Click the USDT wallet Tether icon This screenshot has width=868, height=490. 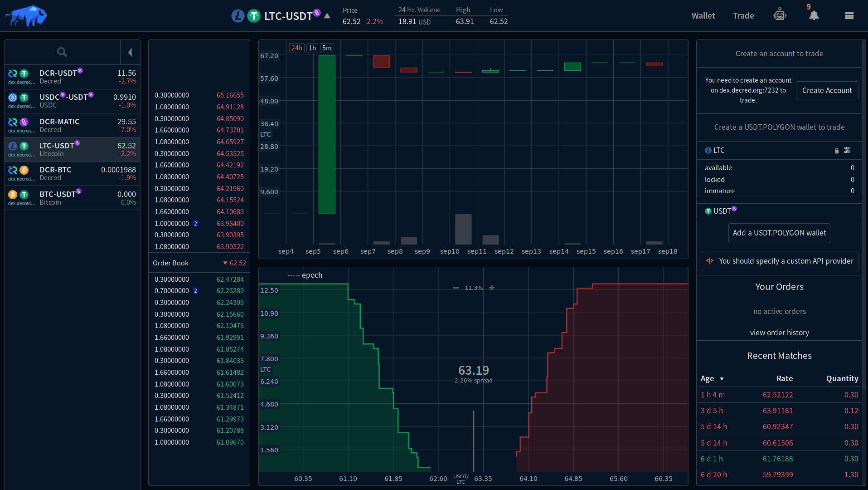click(x=708, y=211)
